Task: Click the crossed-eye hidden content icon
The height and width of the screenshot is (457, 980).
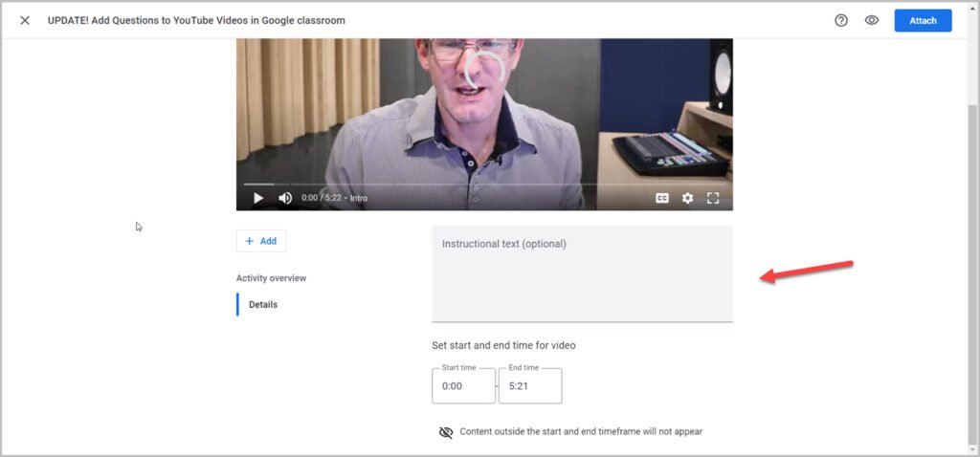Action: [446, 432]
